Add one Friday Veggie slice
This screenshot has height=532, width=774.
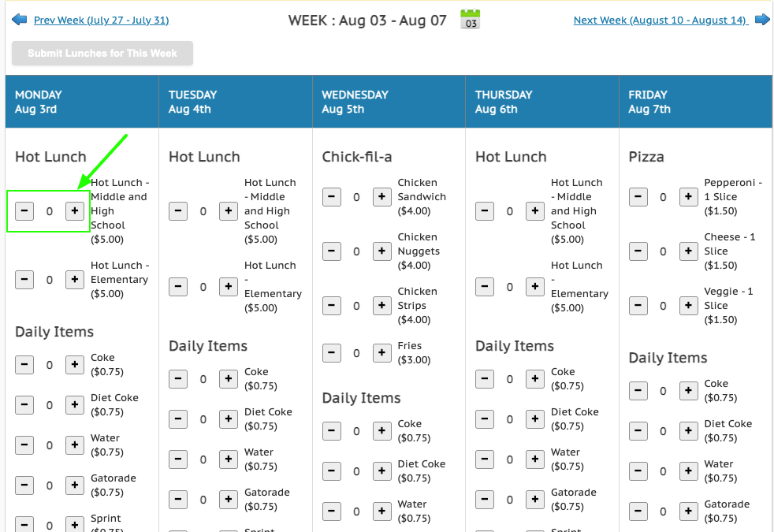[x=688, y=306]
